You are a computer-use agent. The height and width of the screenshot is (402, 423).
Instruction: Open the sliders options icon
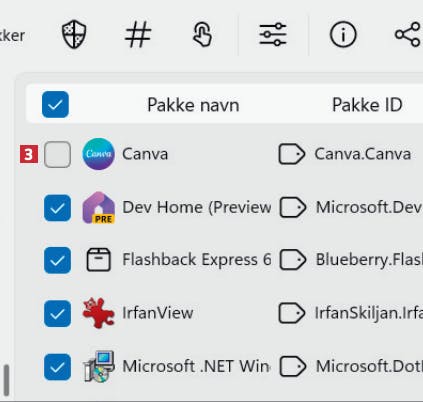273,34
